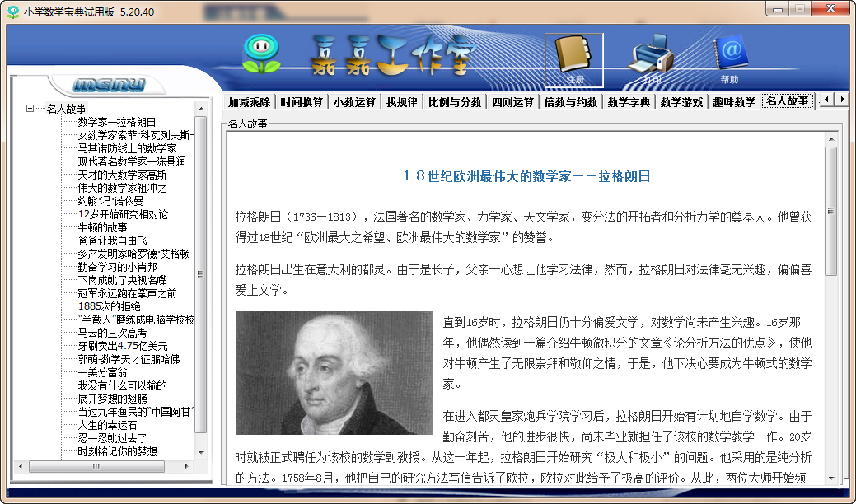856x504 pixels.
Task: Click tree panel scroll-up arrow
Action: pos(201,109)
